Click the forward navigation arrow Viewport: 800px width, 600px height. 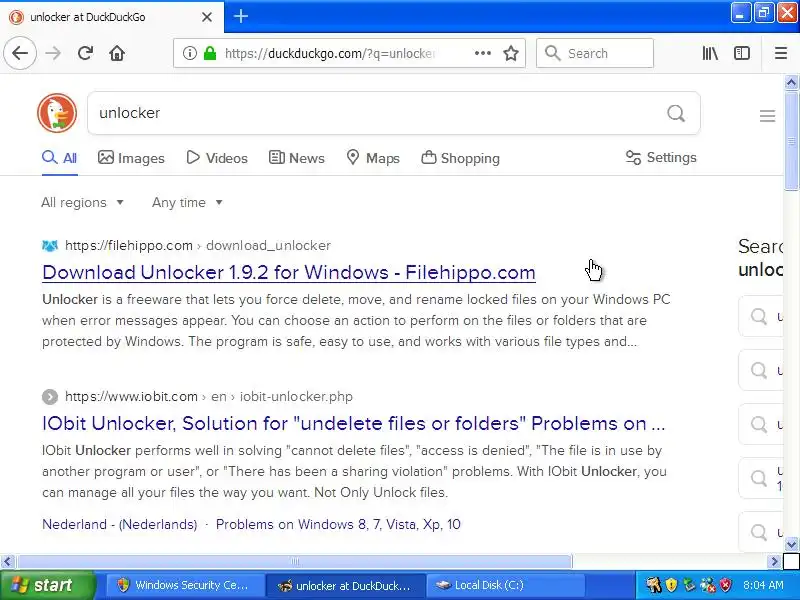point(53,53)
